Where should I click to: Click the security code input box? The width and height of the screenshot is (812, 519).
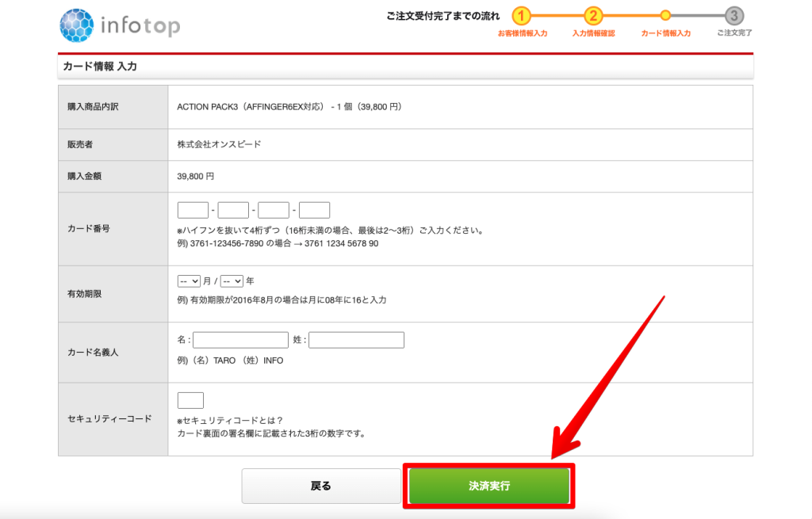click(x=190, y=400)
